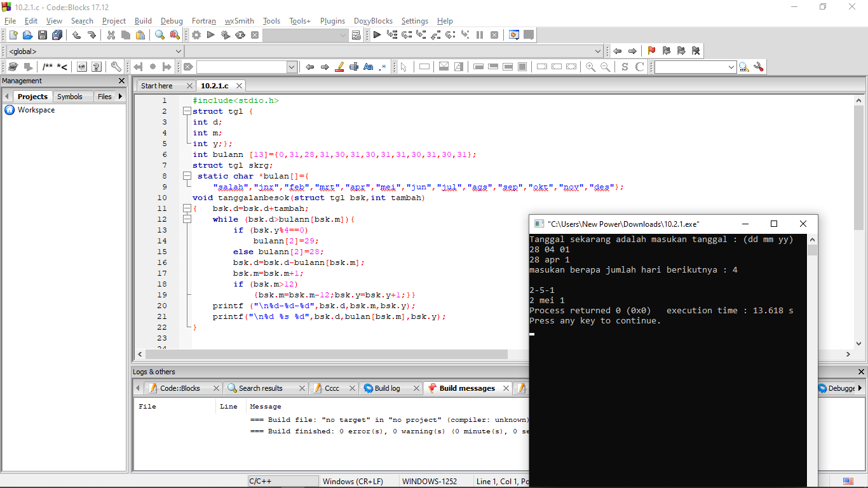Build the project with gear icon

[196, 35]
